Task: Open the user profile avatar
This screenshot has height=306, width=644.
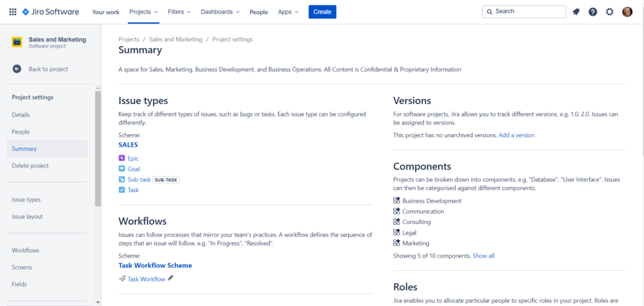Action: (627, 12)
